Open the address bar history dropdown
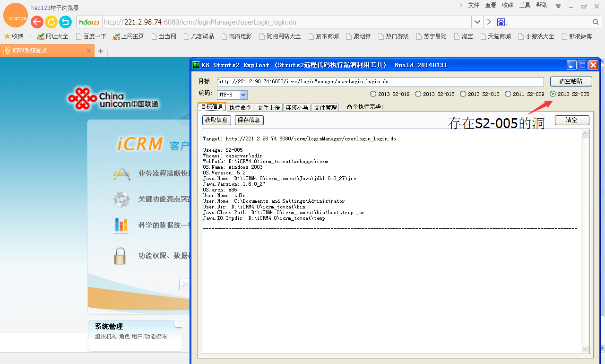 tap(477, 22)
